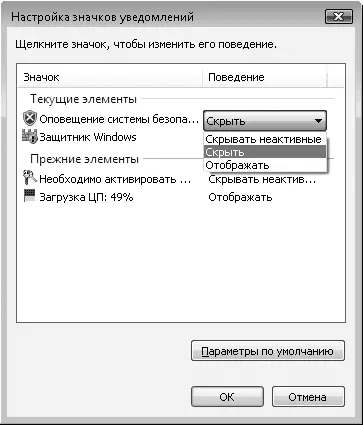363x425 pixels.
Task: Click the activation keys icon
Action: (x=30, y=177)
